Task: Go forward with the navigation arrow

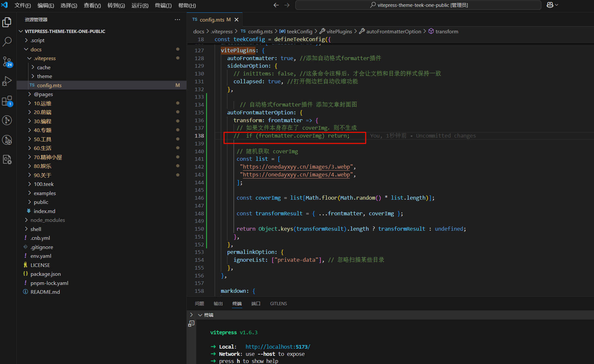Action: click(287, 5)
